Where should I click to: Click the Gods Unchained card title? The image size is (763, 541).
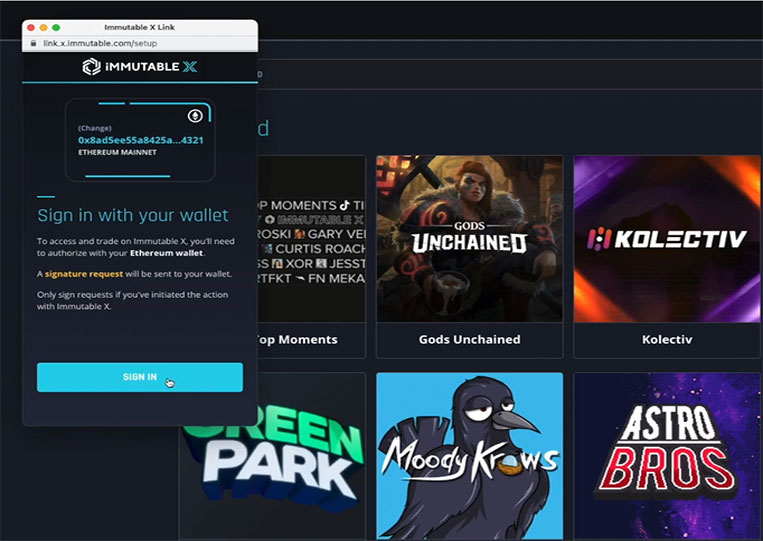pyautogui.click(x=470, y=340)
